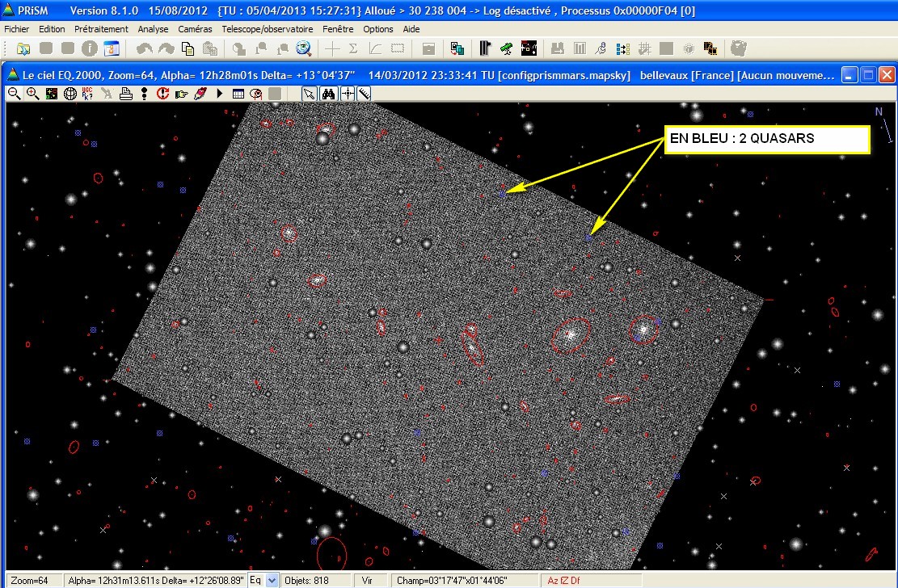Click the black vertical dots icon
Image resolution: width=898 pixels, height=588 pixels.
(145, 94)
